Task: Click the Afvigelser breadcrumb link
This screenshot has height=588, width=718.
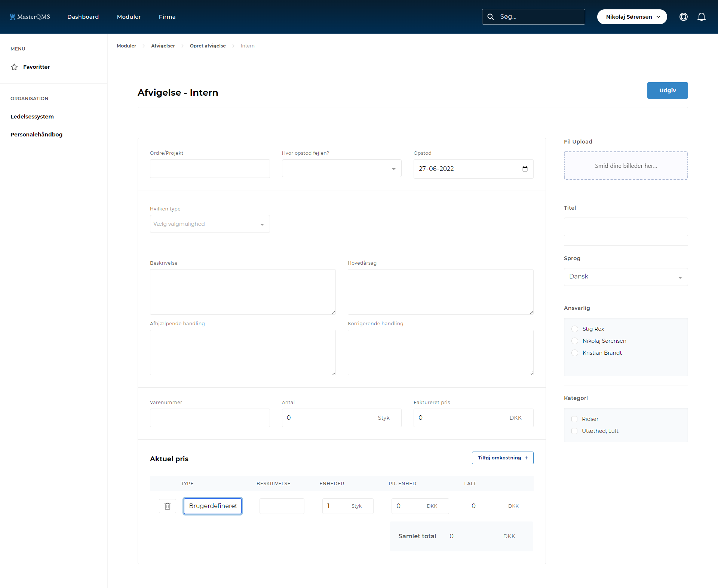Action: point(163,46)
